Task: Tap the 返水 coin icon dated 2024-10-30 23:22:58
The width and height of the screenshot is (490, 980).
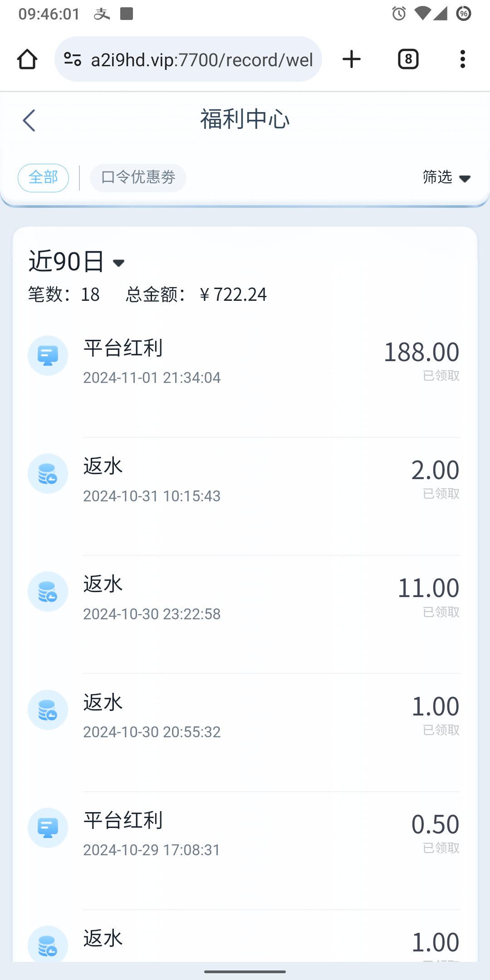Action: tap(48, 592)
